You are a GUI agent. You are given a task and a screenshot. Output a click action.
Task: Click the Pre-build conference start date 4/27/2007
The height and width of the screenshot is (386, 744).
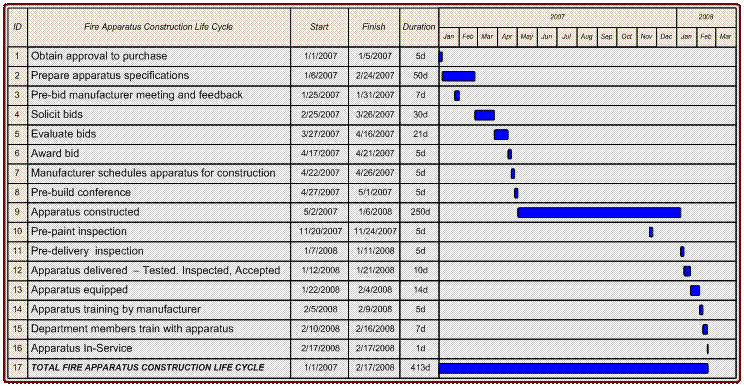[320, 193]
